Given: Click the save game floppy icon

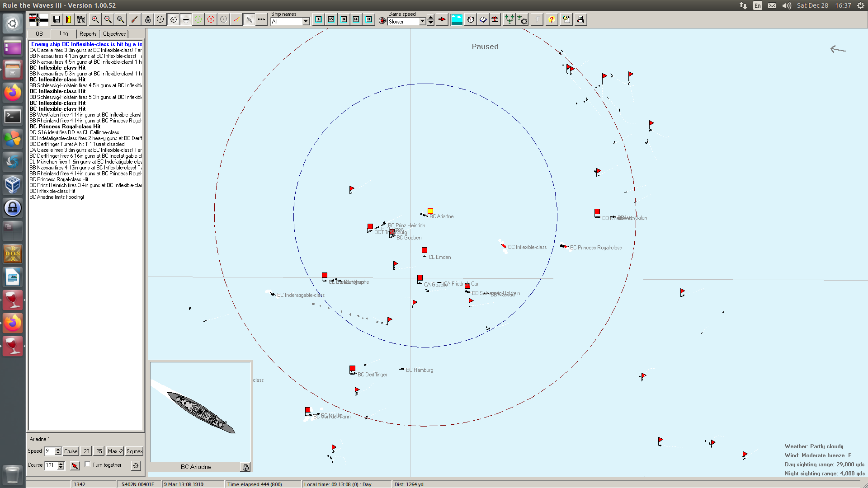Looking at the screenshot, I should pos(57,19).
